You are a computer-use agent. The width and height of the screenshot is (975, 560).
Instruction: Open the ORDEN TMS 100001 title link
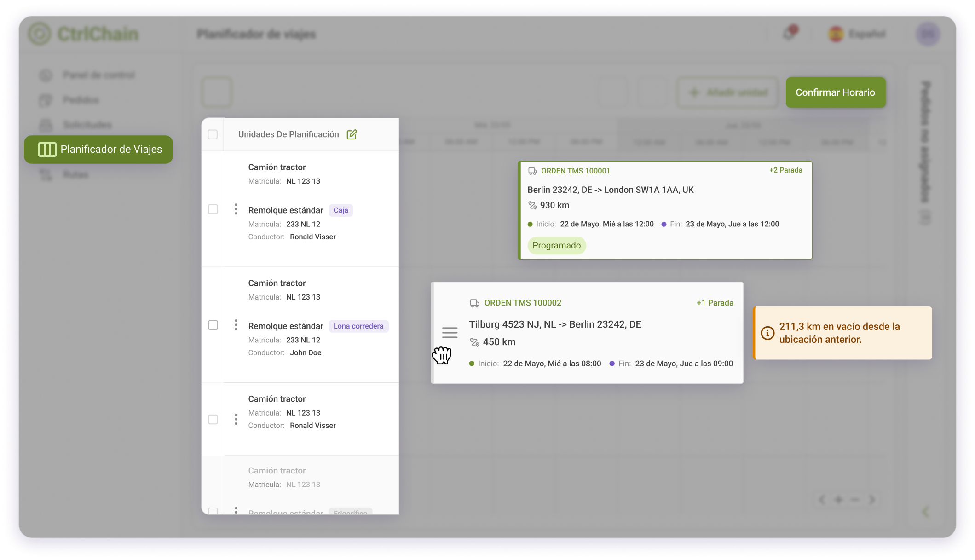576,171
